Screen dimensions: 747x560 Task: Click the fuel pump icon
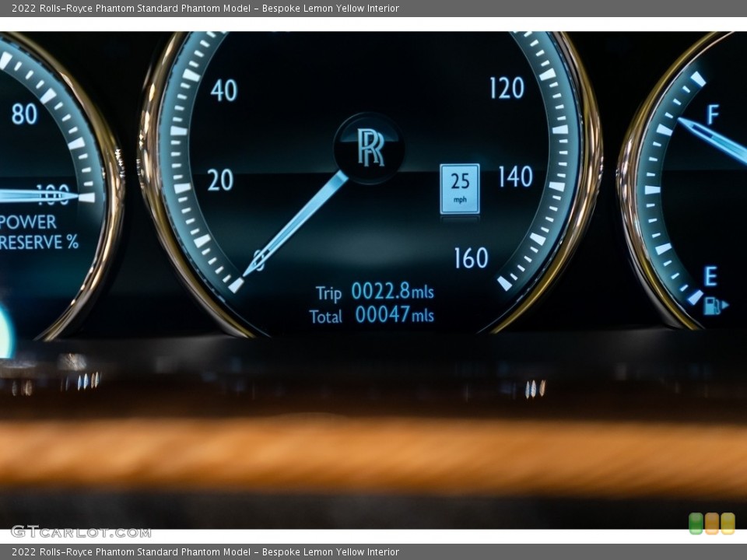(715, 306)
